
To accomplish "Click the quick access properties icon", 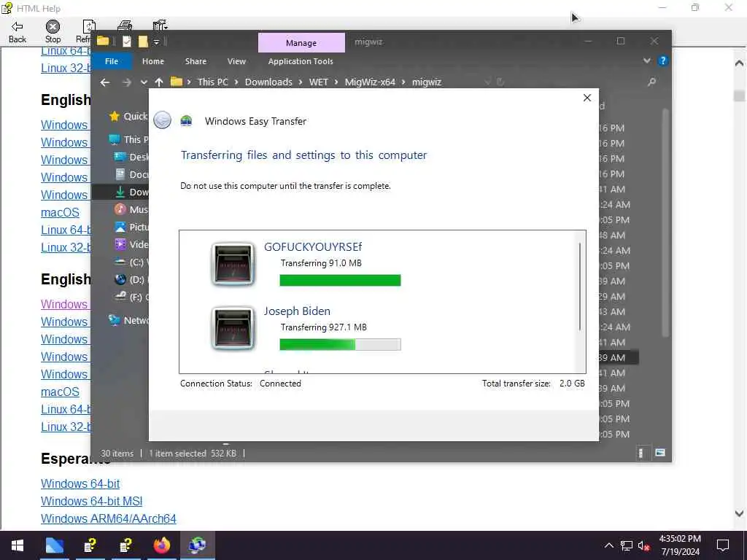I will [127, 42].
